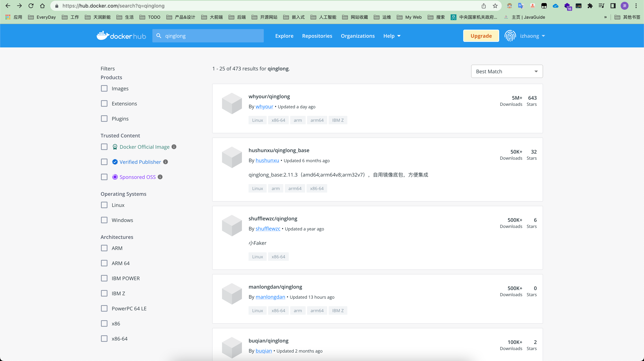644x361 pixels.
Task: Open the Repositories nav item
Action: 317,36
